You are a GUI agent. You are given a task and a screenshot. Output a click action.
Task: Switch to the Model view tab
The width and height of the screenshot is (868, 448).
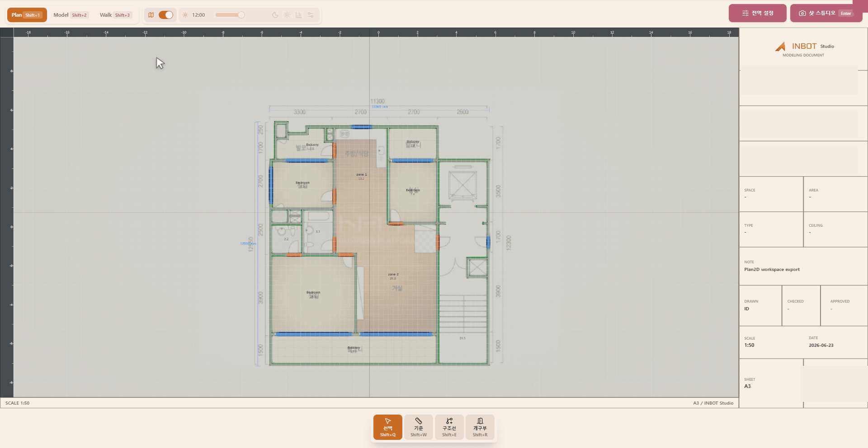(x=70, y=15)
